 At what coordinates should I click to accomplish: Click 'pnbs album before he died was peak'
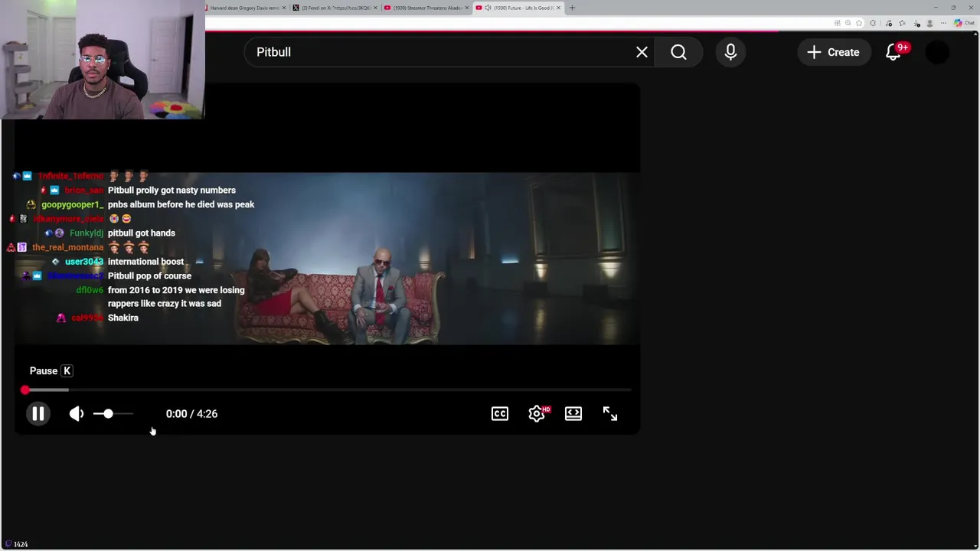point(181,205)
